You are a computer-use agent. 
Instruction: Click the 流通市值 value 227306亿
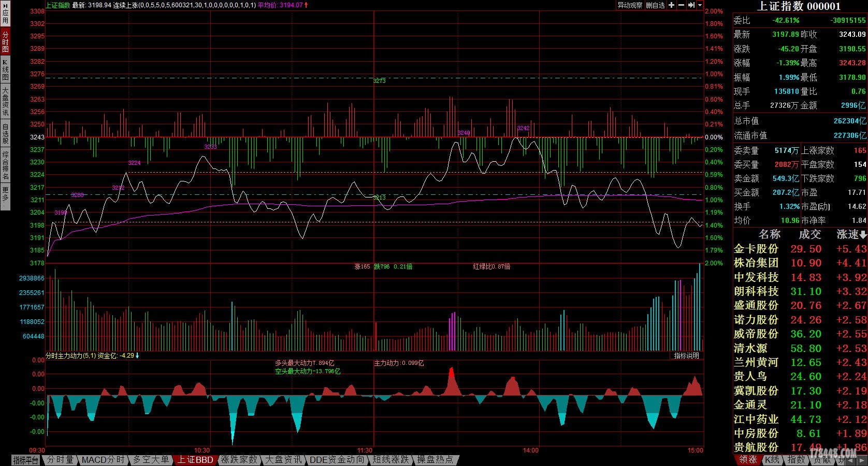point(850,135)
